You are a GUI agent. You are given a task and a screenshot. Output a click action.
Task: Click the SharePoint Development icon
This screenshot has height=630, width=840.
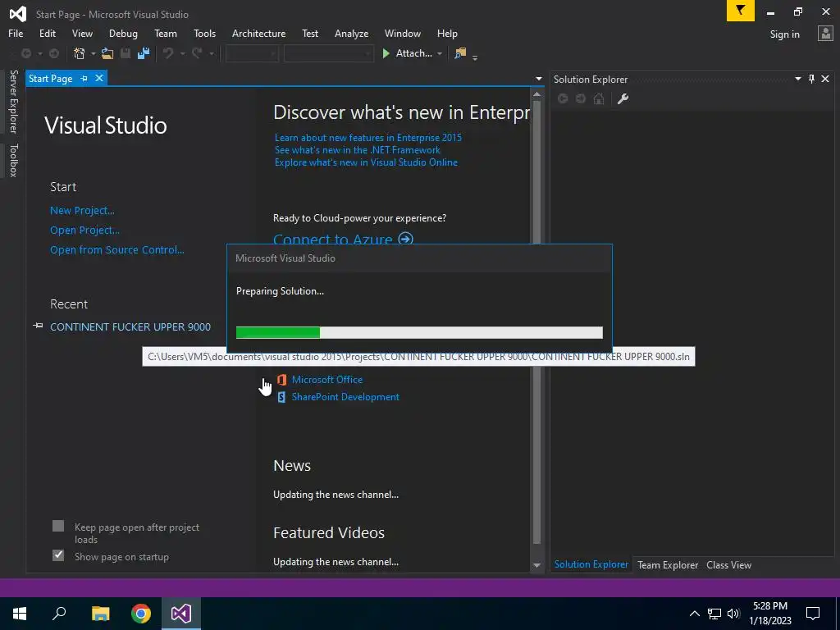click(282, 397)
